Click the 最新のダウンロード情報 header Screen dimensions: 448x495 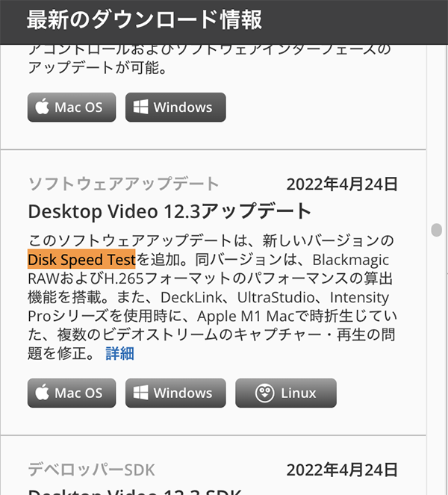click(x=144, y=19)
